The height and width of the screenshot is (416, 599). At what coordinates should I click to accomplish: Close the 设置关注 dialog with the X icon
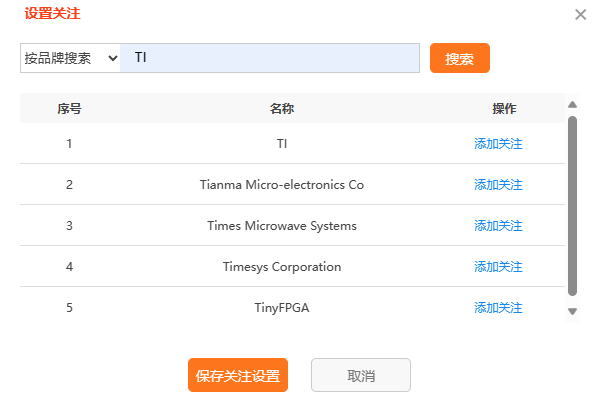(580, 15)
